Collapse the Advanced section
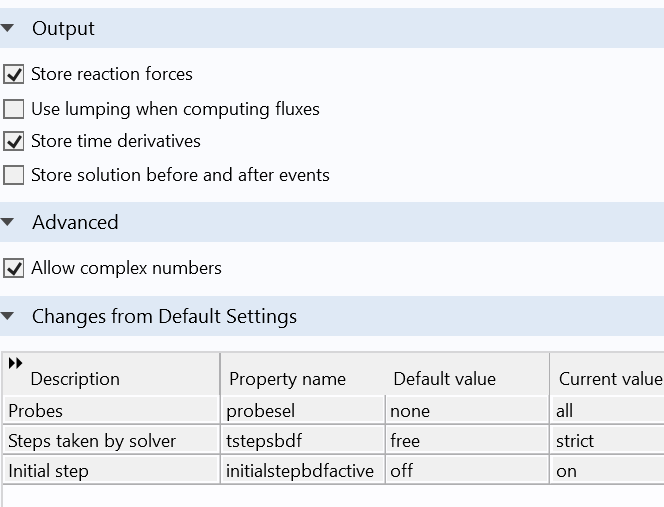The width and height of the screenshot is (664, 507). [x=9, y=223]
